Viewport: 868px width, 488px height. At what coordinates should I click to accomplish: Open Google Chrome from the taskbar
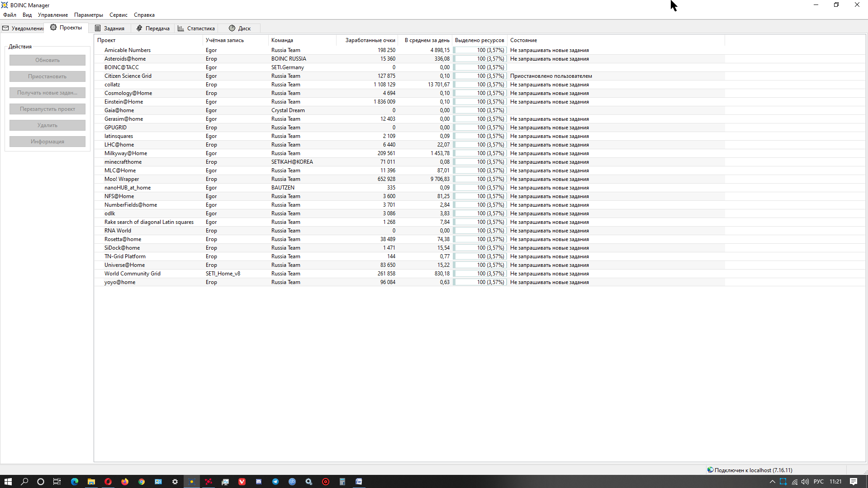tap(142, 482)
